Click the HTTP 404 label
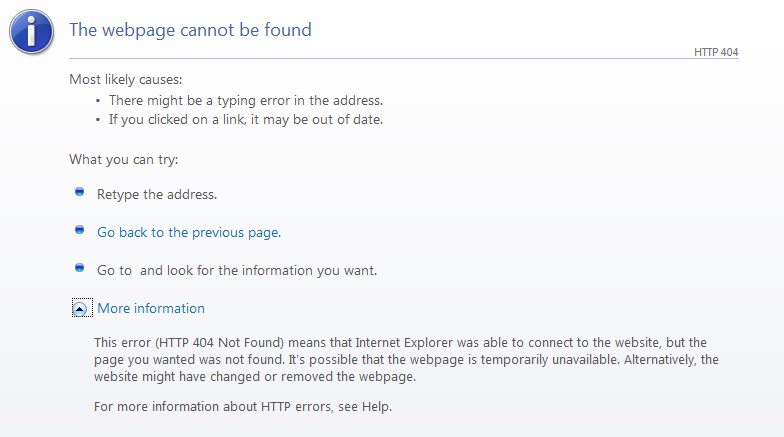The width and height of the screenshot is (784, 437). point(716,52)
